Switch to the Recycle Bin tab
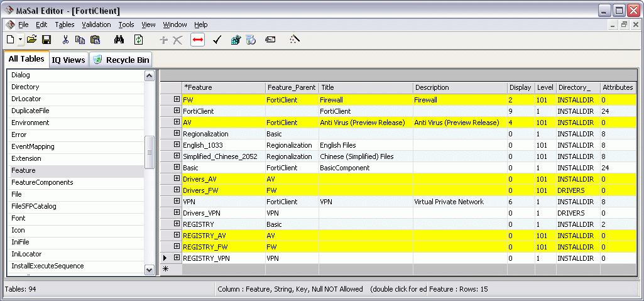 (x=121, y=60)
